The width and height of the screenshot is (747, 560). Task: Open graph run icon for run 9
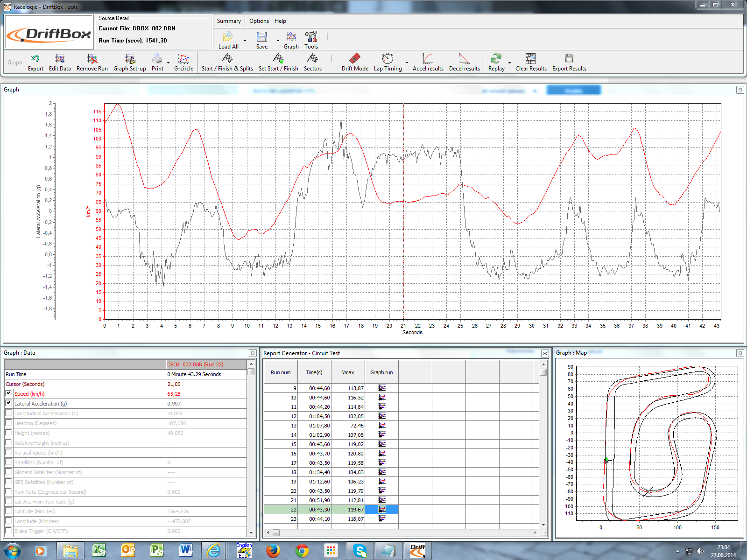point(382,388)
